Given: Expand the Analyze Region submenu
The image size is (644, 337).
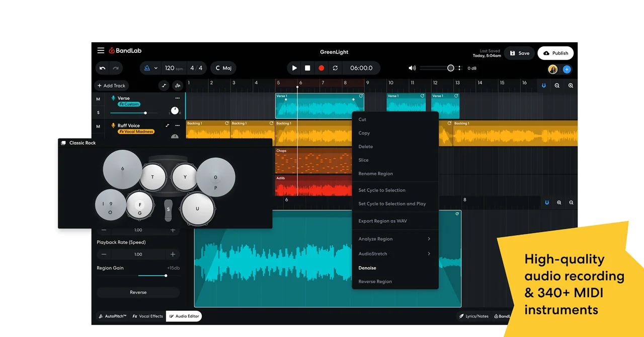Looking at the screenshot, I should coord(395,239).
